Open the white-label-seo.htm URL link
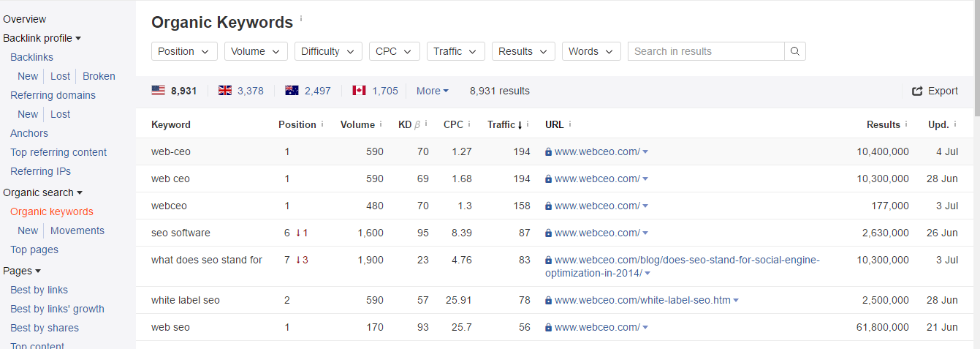Screen dimensions: 980x349 [642, 300]
